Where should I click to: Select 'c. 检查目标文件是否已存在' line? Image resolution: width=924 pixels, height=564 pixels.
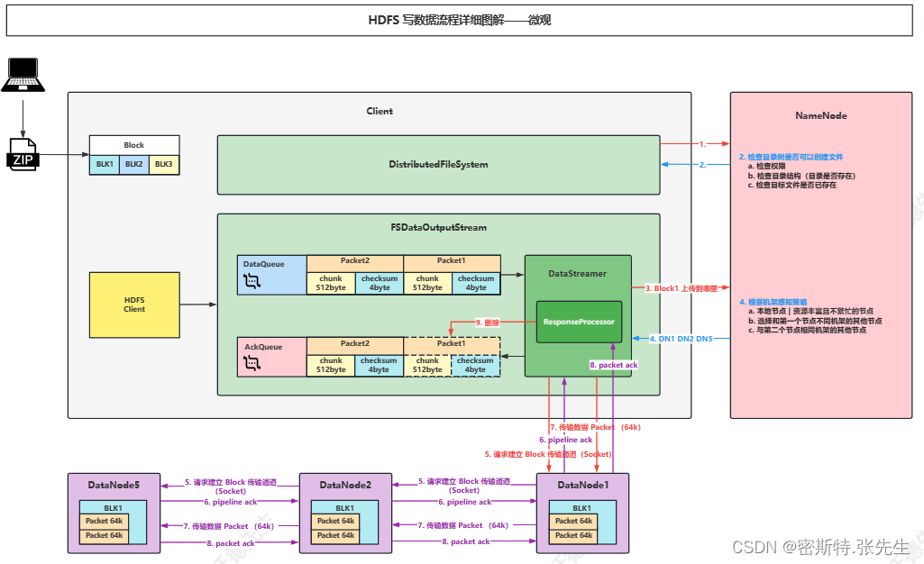pyautogui.click(x=792, y=186)
